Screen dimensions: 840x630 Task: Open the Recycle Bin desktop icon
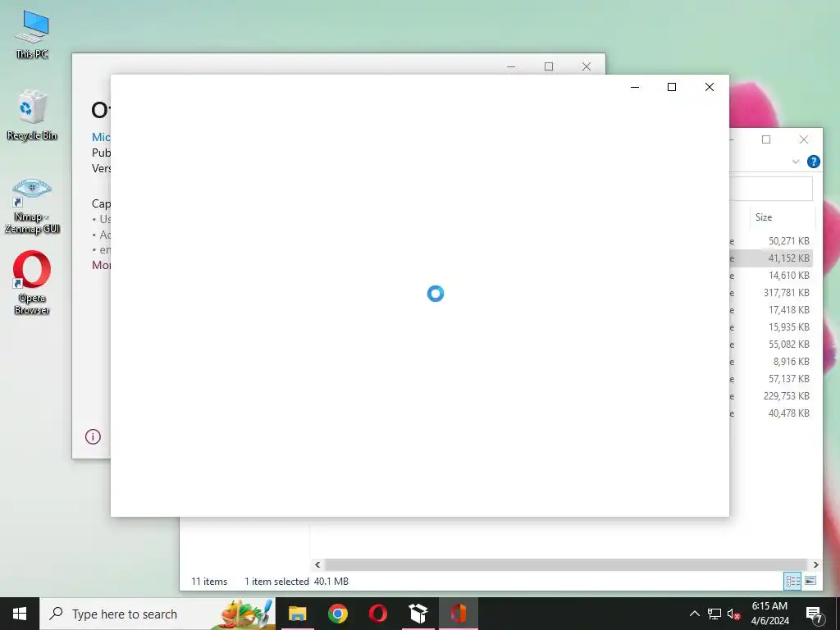click(x=32, y=115)
